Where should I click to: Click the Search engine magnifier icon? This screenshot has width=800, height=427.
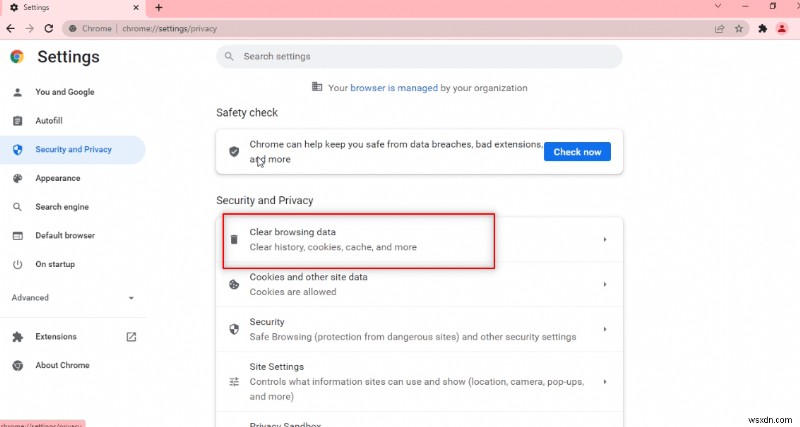click(x=17, y=207)
